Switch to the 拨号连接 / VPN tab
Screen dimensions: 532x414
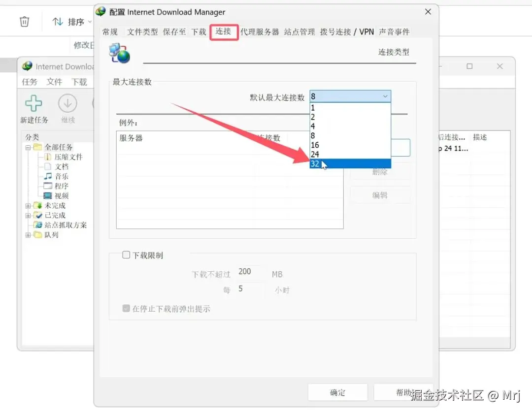click(347, 32)
